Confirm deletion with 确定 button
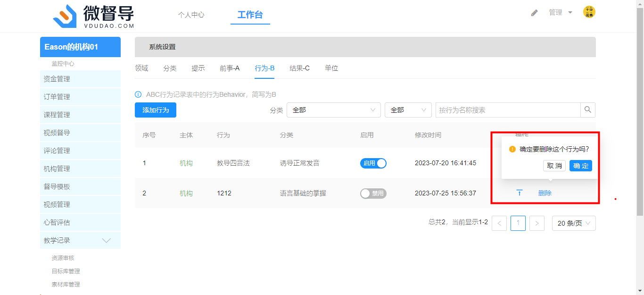 click(580, 166)
